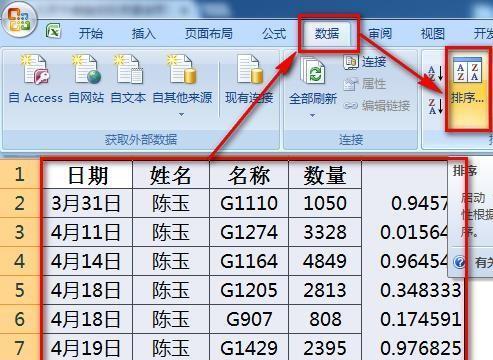Select cell G907

click(249, 319)
